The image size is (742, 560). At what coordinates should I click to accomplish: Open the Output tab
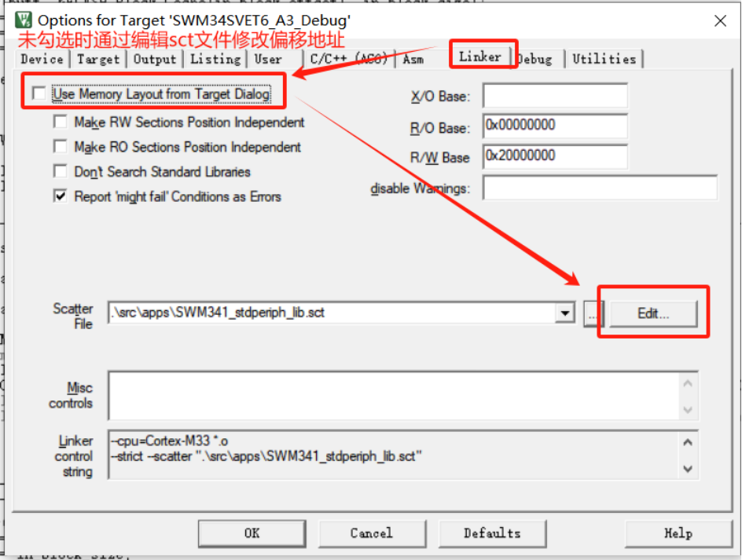pyautogui.click(x=155, y=59)
